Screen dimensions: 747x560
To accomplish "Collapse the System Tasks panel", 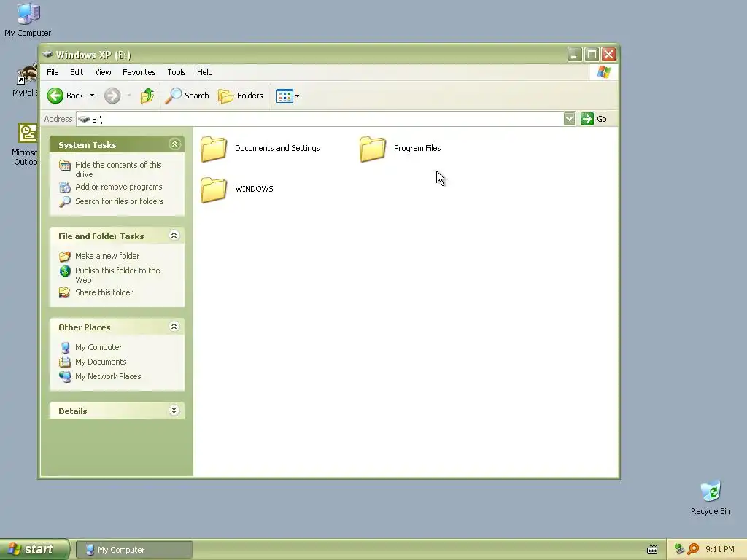I will pos(174,144).
